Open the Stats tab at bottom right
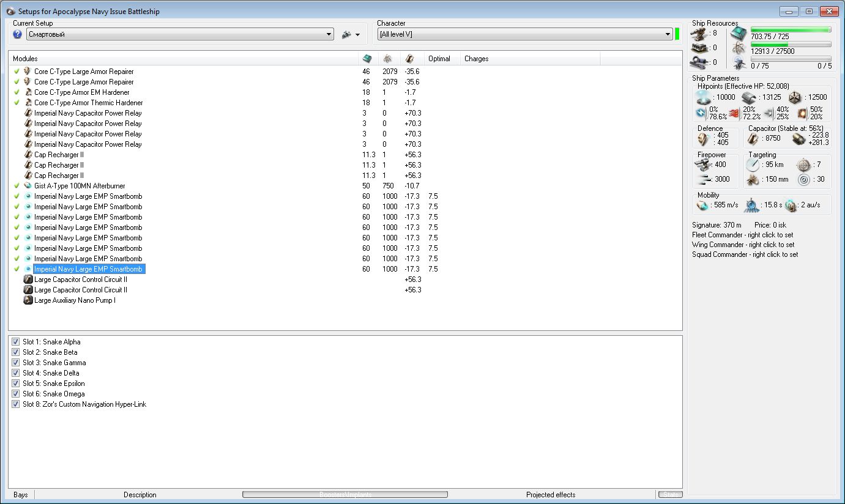 pos(670,495)
